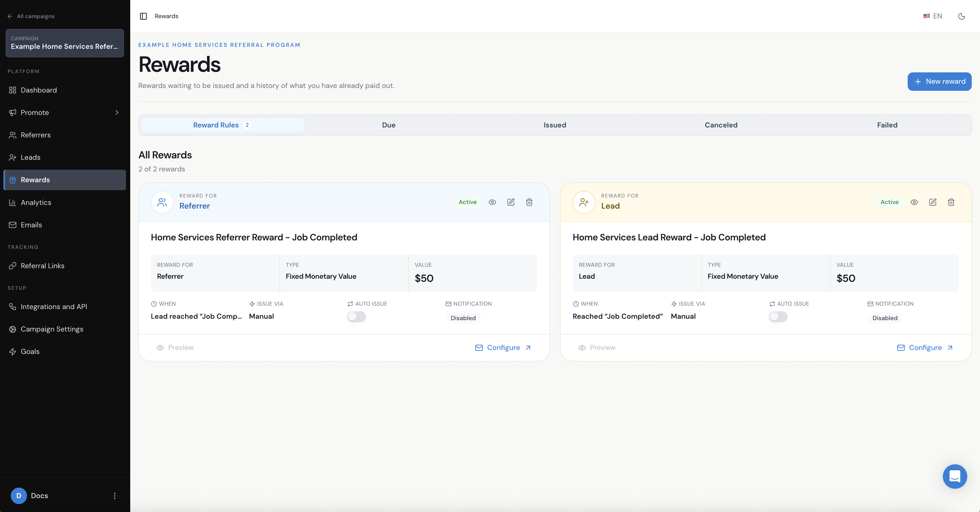Show Lead reward with eye icon
Image resolution: width=980 pixels, height=512 pixels.
pyautogui.click(x=914, y=202)
